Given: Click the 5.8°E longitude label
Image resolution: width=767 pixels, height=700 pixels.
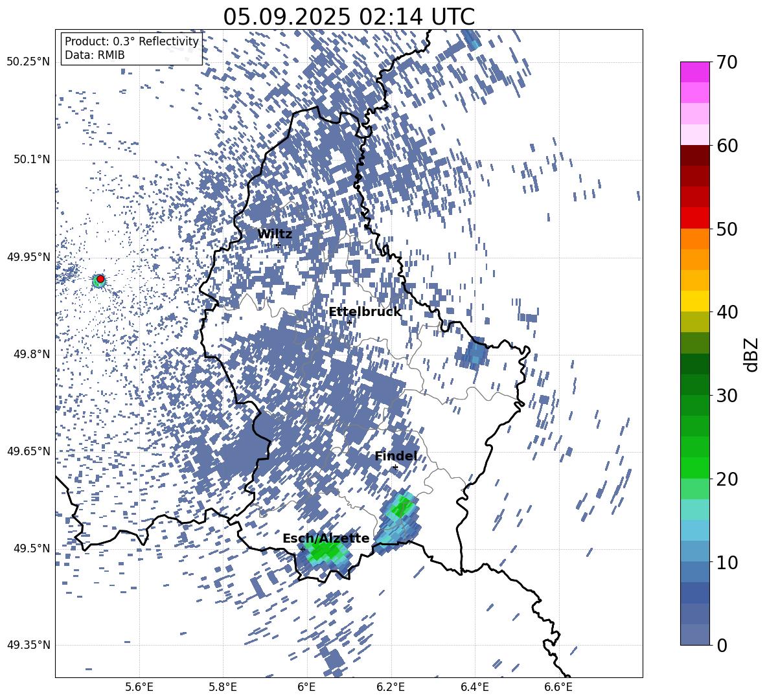Looking at the screenshot, I should click(223, 687).
